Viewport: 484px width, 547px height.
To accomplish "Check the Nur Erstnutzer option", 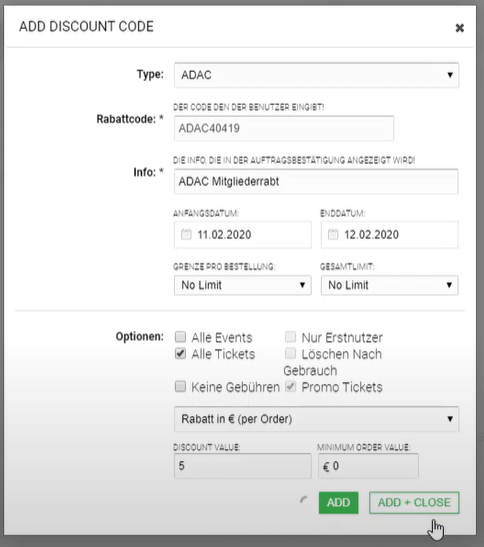I will tap(290, 337).
